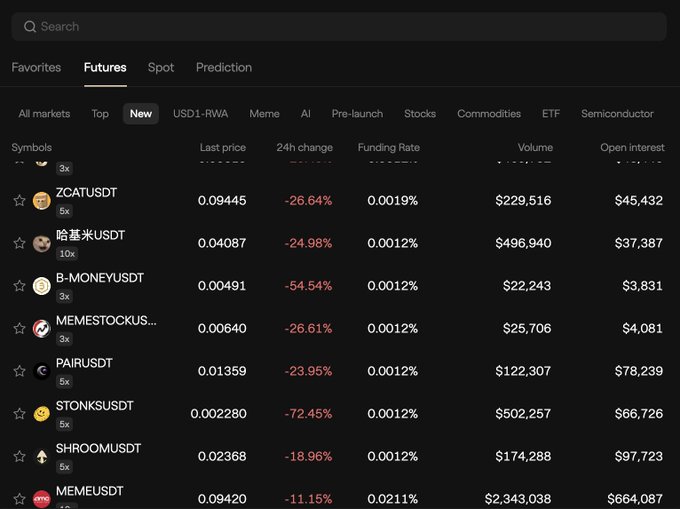680x509 pixels.
Task: Sort by Last price column
Action: (223, 147)
